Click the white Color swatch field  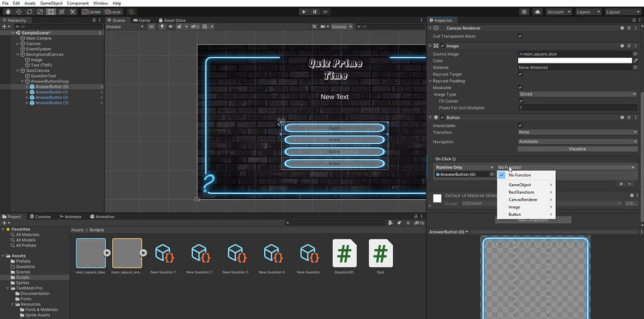pos(574,61)
